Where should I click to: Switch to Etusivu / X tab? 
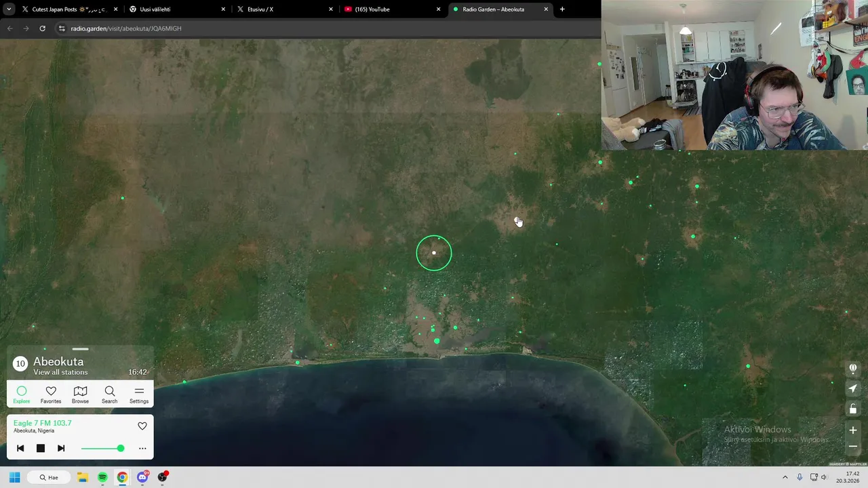(x=283, y=9)
